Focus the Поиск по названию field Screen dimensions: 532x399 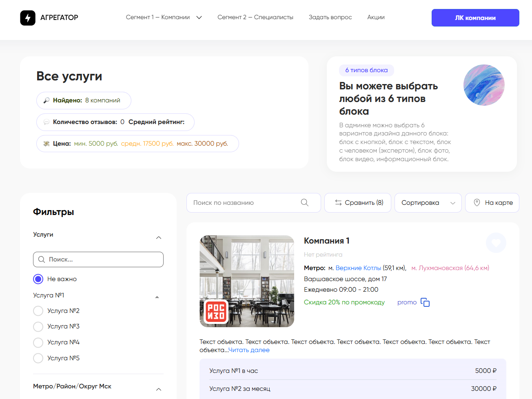(245, 203)
